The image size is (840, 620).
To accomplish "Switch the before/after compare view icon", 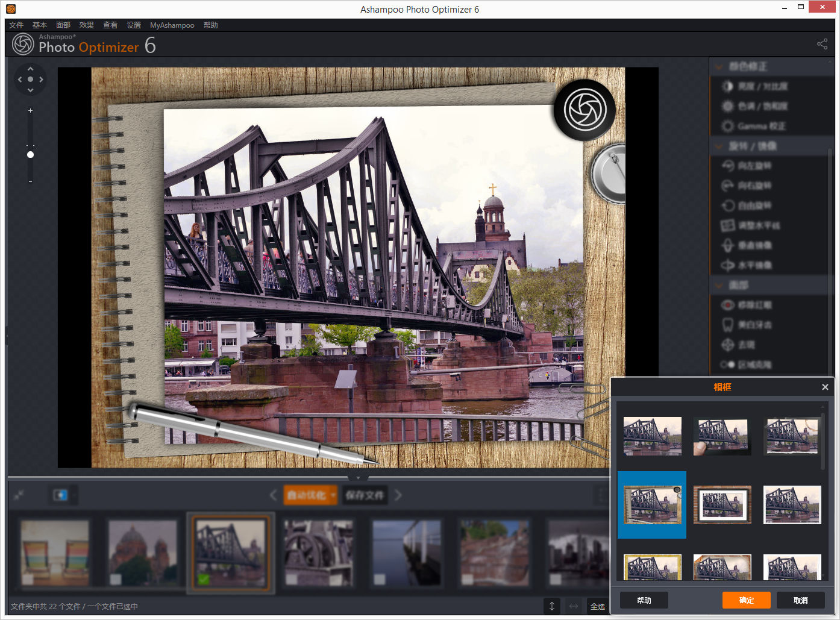I will tap(60, 495).
